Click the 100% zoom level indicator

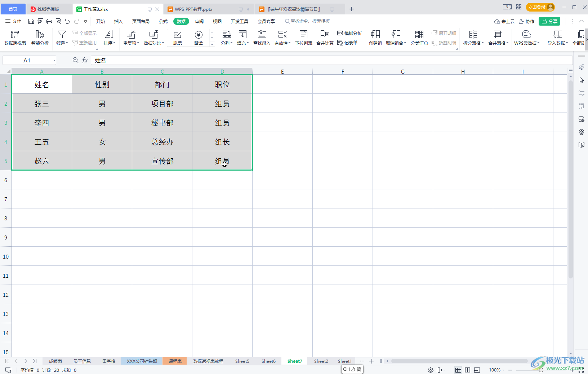point(495,370)
